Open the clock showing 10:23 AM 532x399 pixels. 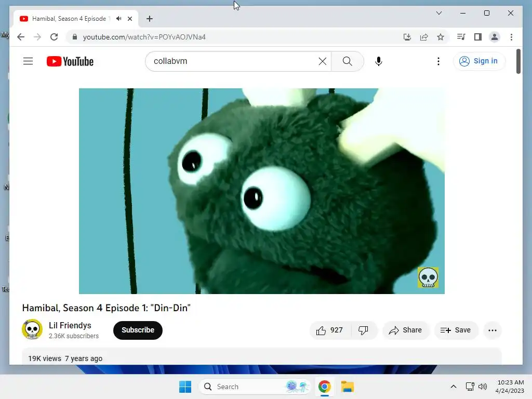click(510, 387)
